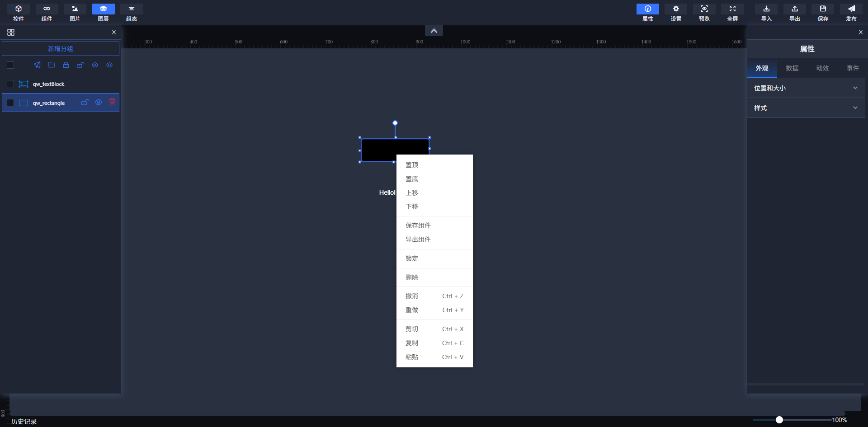Collapse the top ruler with the up-chevron tab
This screenshot has width=868, height=427.
point(434,31)
